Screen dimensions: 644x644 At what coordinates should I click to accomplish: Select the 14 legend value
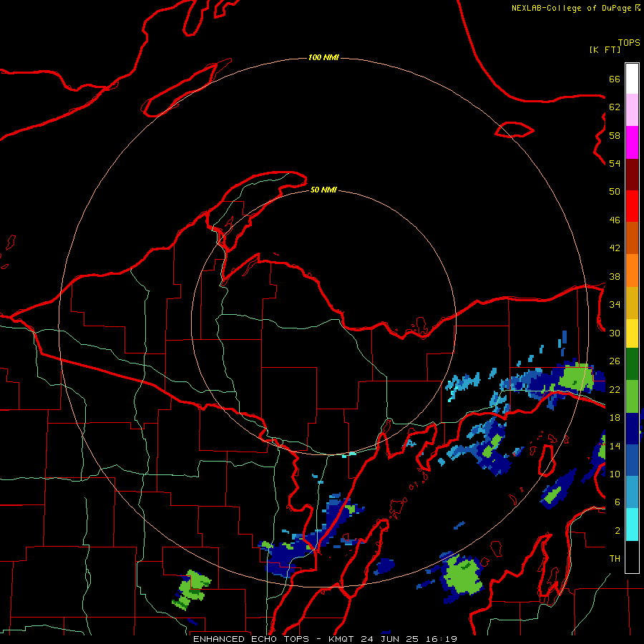pos(615,446)
